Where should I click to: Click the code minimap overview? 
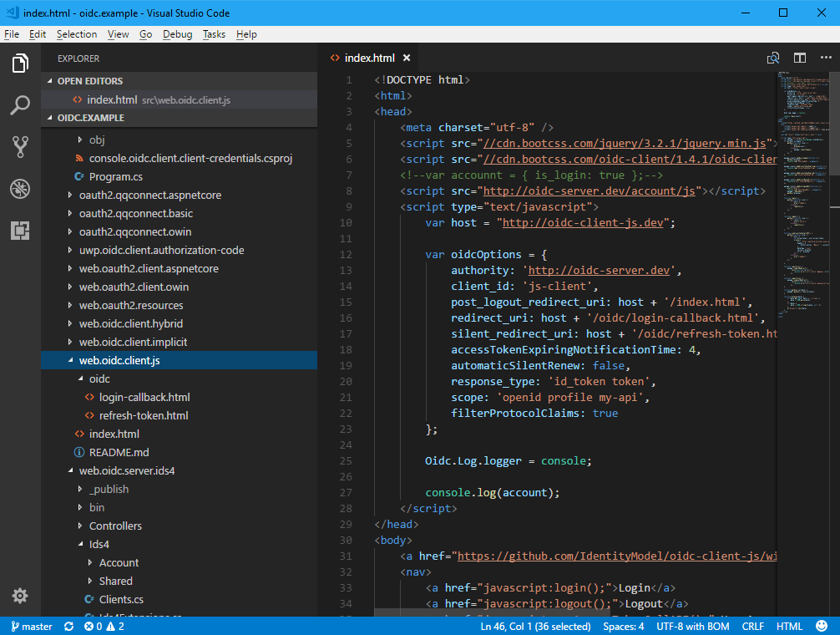click(803, 193)
